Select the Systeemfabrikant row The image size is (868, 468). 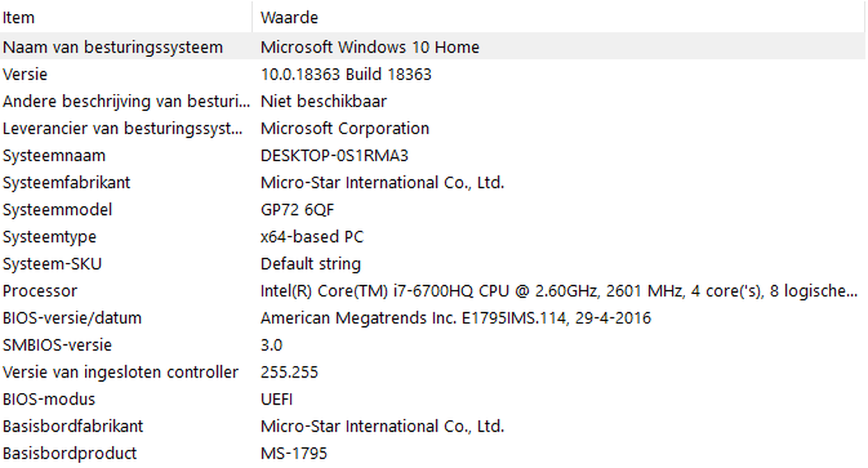coord(433,183)
